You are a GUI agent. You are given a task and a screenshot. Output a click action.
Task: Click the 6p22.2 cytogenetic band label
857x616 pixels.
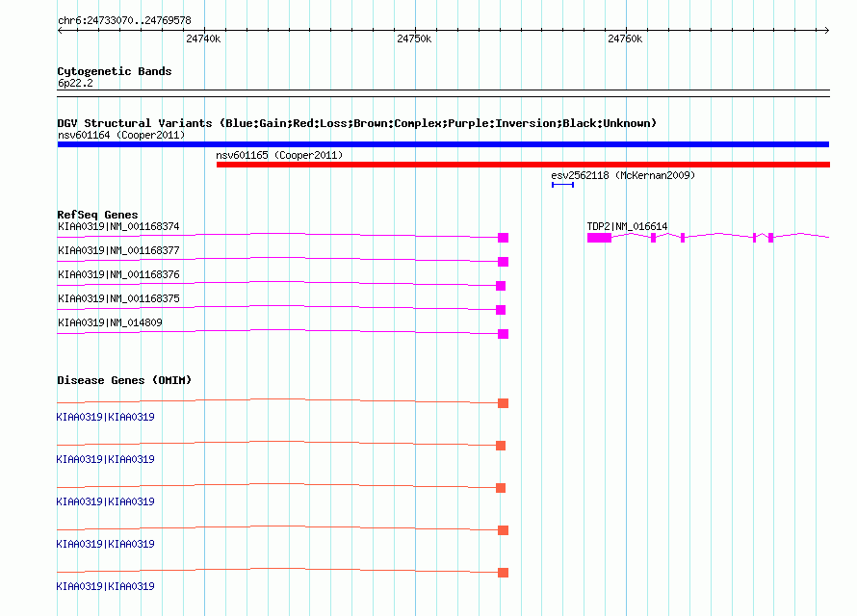75,83
